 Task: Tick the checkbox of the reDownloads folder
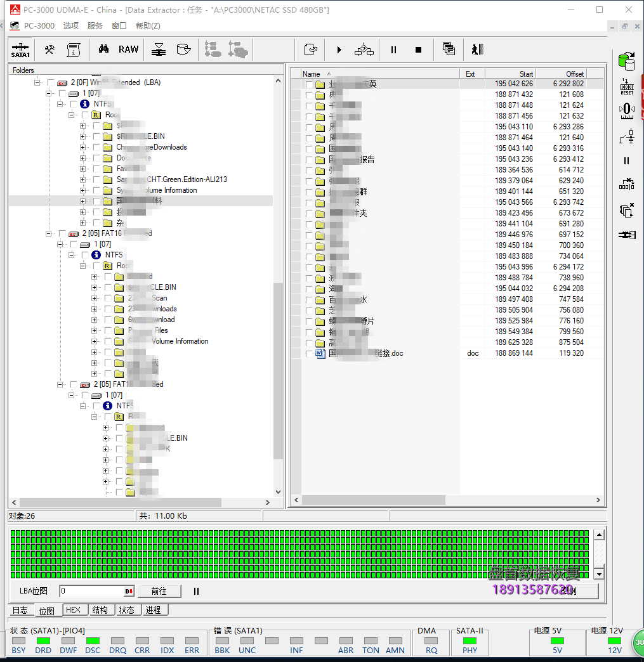coord(97,147)
